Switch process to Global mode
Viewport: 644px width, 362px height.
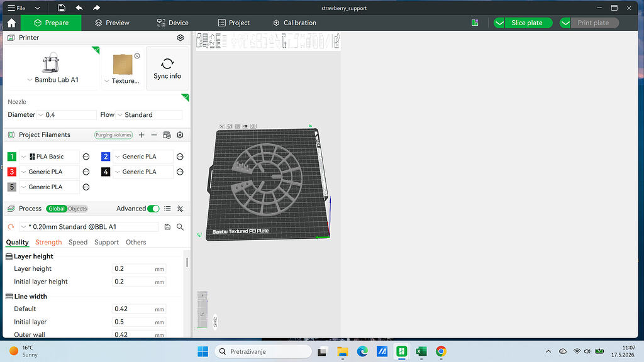56,209
